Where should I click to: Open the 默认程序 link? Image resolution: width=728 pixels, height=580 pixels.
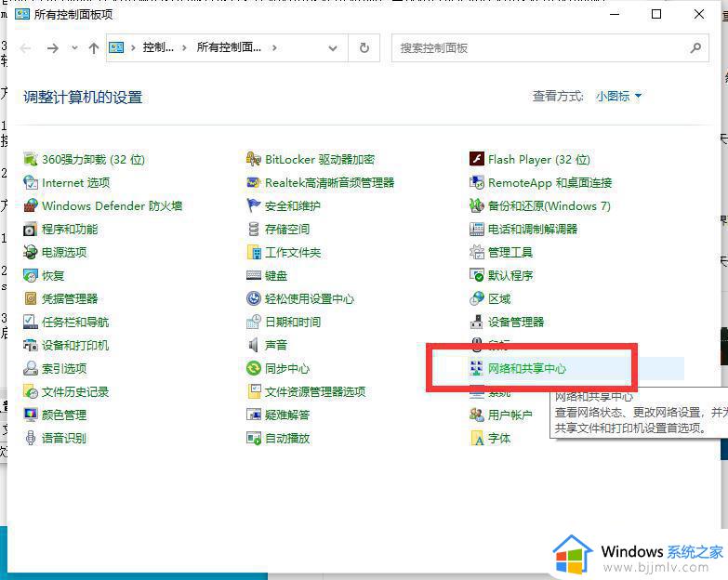(x=510, y=276)
